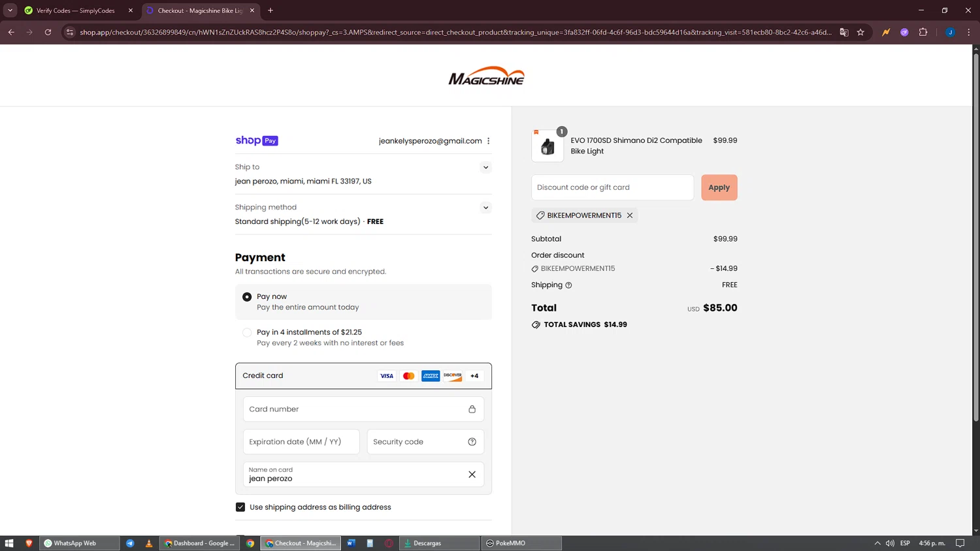Click the Mastercard icon
Screen dimensions: 980x551
(408, 376)
